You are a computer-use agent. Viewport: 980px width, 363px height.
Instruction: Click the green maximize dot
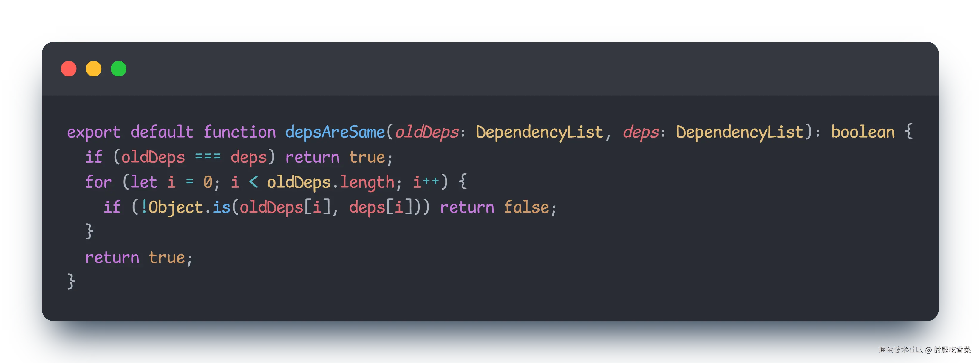click(119, 69)
